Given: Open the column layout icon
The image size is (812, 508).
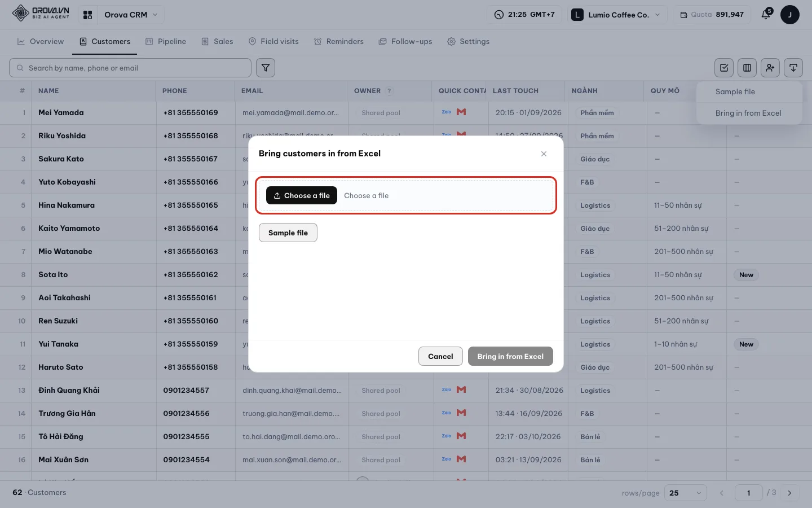Looking at the screenshot, I should (x=747, y=68).
